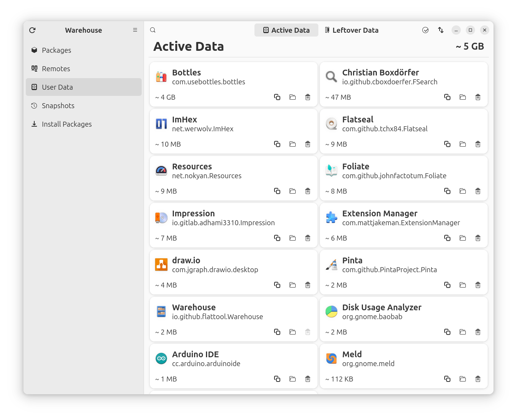Viewport: 517px width, 420px height.
Task: Open draw.io data folder
Action: 293,285
